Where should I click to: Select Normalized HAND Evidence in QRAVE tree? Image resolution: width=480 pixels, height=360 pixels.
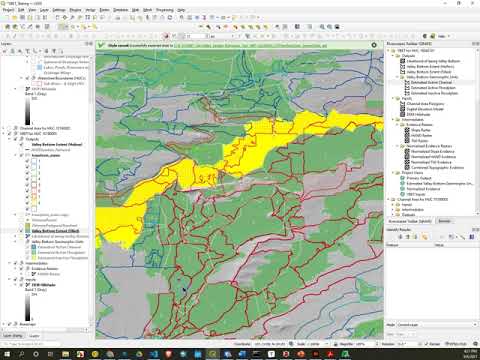(433, 157)
